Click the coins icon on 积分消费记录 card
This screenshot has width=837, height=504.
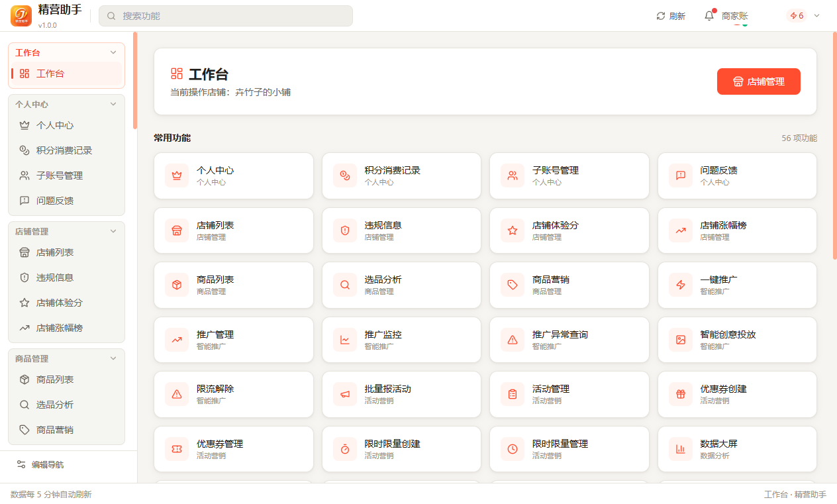pyautogui.click(x=345, y=176)
